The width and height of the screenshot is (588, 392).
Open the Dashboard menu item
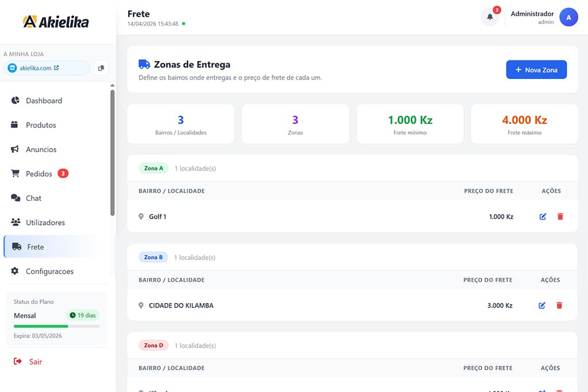coord(44,100)
